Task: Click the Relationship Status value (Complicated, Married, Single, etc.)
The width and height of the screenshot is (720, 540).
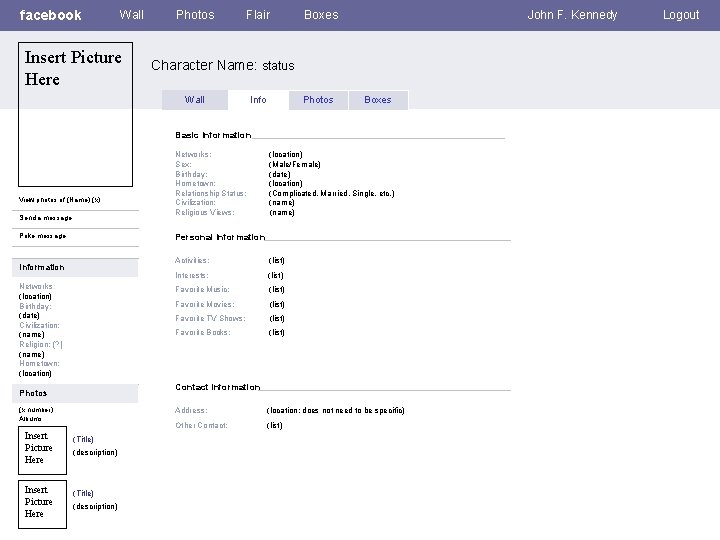Action: click(332, 193)
